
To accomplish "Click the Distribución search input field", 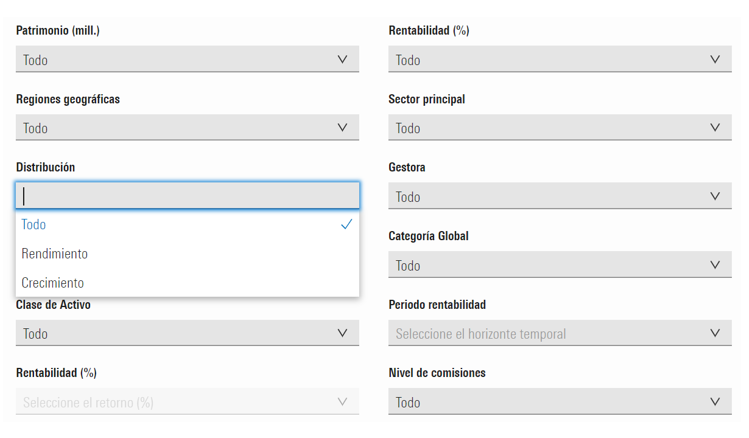I will (187, 196).
